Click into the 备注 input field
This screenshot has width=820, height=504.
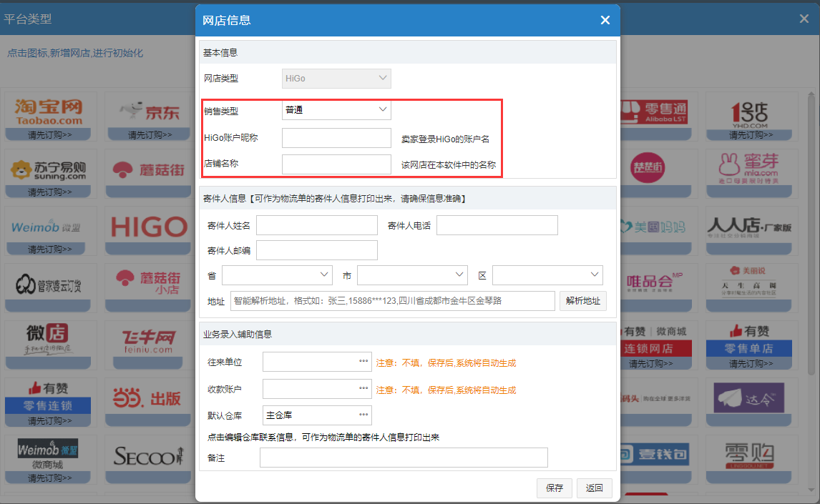coord(404,458)
